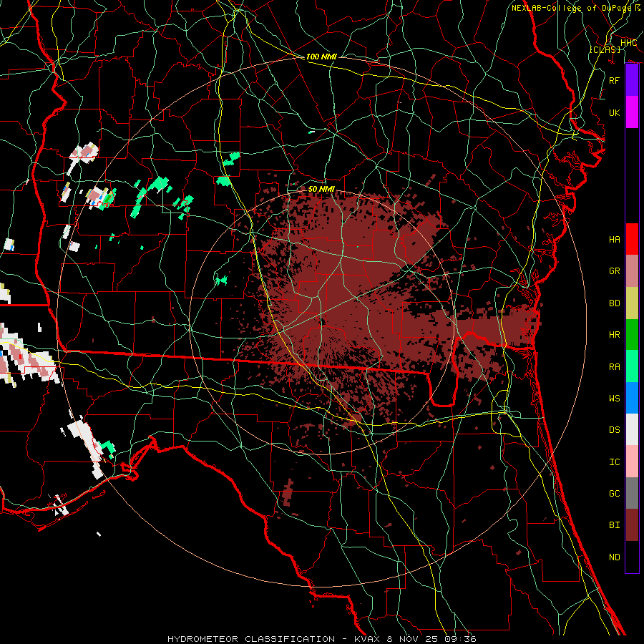Click the GC legend label
Viewport: 644px width, 644px height.
click(615, 494)
